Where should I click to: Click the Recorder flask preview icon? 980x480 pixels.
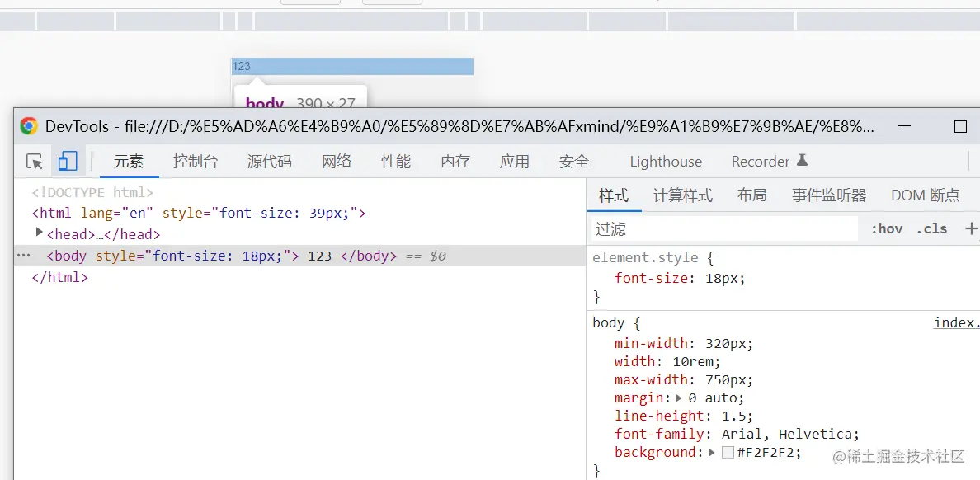pos(802,161)
